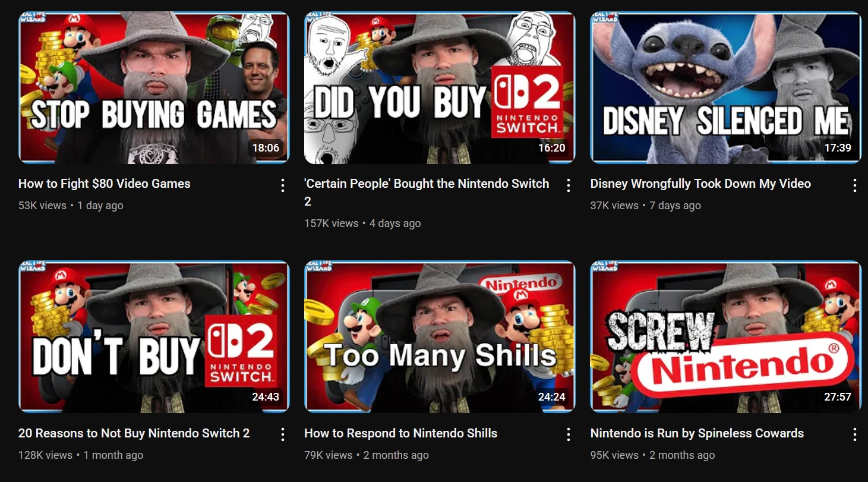Click '95K views • 2 months ago' text
The image size is (868, 482).
pos(653,455)
